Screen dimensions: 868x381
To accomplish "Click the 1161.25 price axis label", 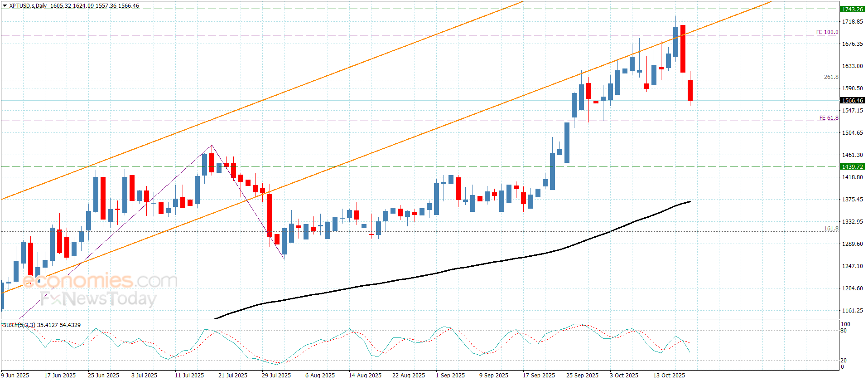I will click(x=852, y=311).
